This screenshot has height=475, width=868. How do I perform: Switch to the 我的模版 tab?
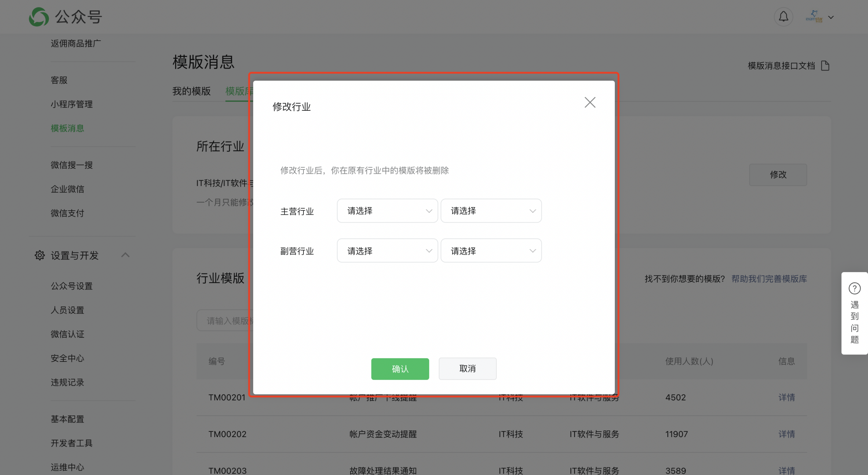(191, 91)
